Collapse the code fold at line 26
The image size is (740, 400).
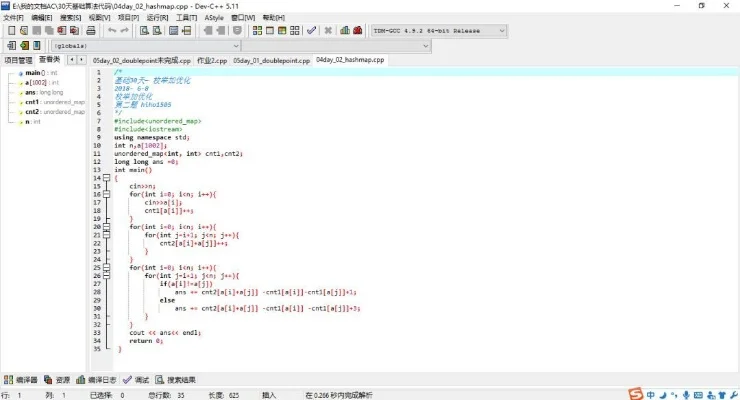(107, 275)
